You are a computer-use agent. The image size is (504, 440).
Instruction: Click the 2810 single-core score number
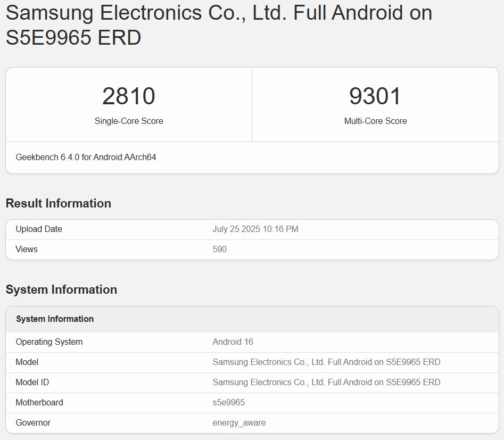129,96
